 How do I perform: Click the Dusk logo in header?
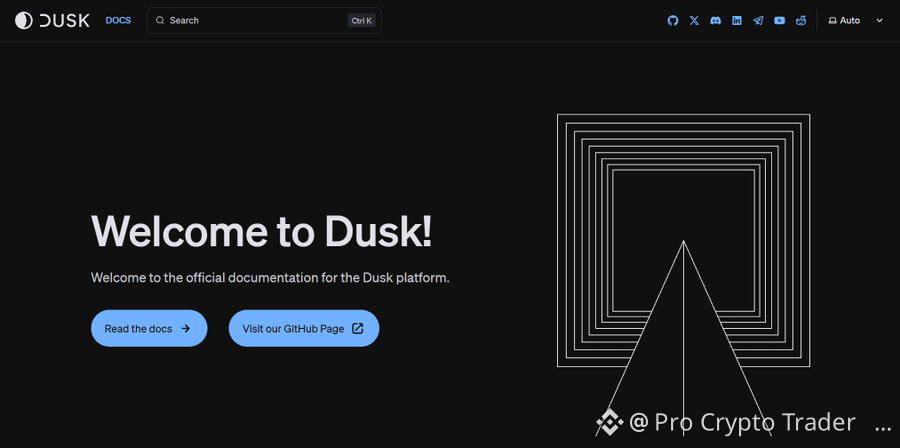[52, 21]
